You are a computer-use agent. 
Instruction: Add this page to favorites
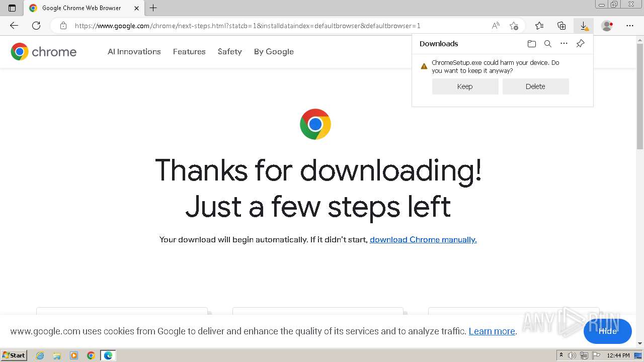pos(514,26)
